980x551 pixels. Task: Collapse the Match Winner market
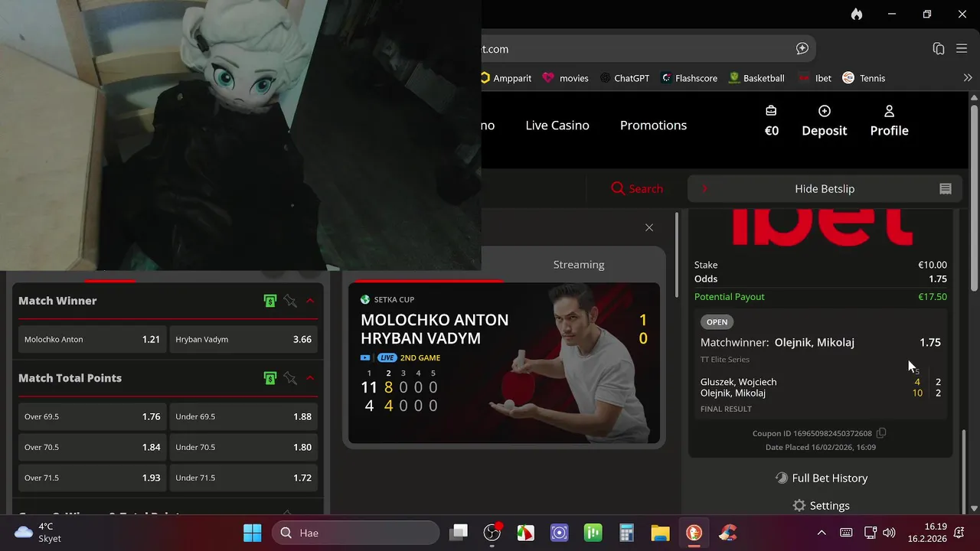310,301
